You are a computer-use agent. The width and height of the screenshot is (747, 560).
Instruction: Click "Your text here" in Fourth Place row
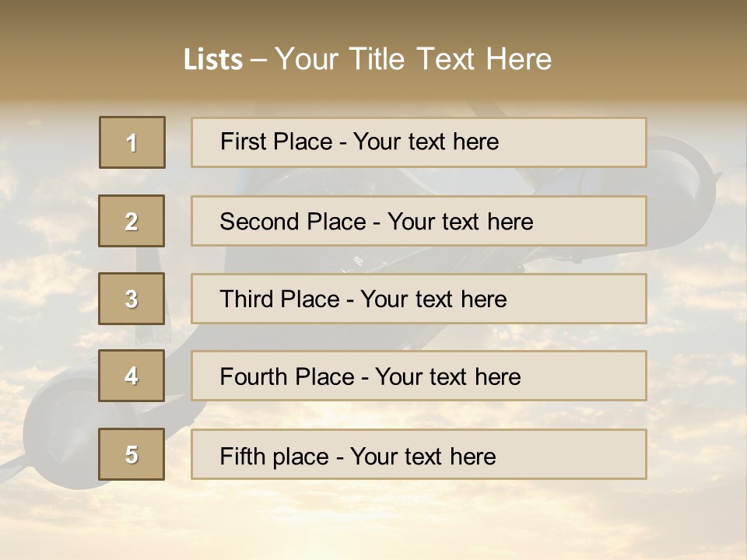[x=448, y=377]
